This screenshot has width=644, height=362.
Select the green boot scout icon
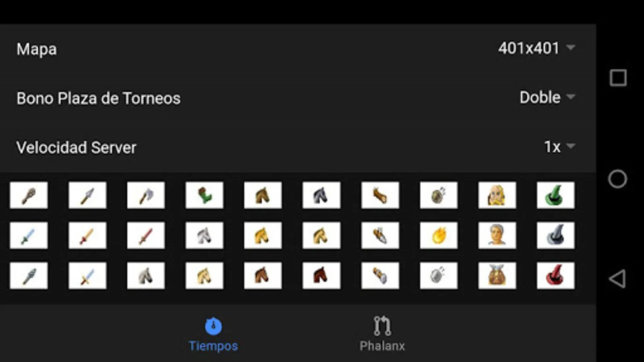pyautogui.click(x=204, y=195)
